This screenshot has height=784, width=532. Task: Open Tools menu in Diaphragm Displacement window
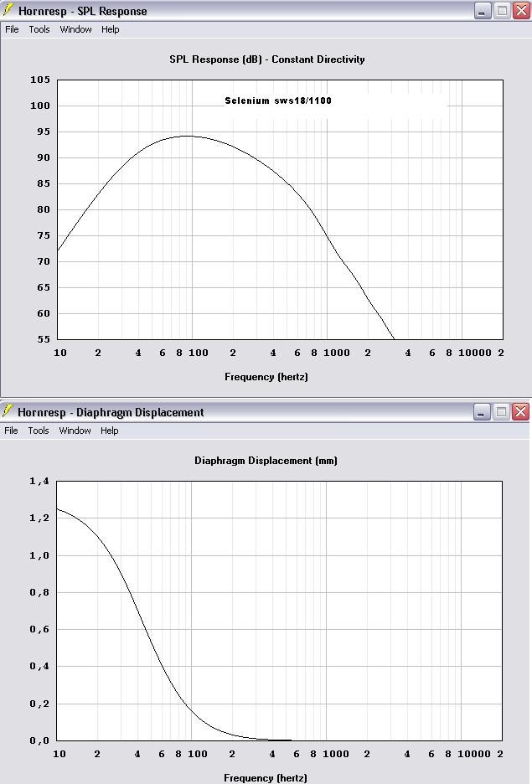coord(38,431)
